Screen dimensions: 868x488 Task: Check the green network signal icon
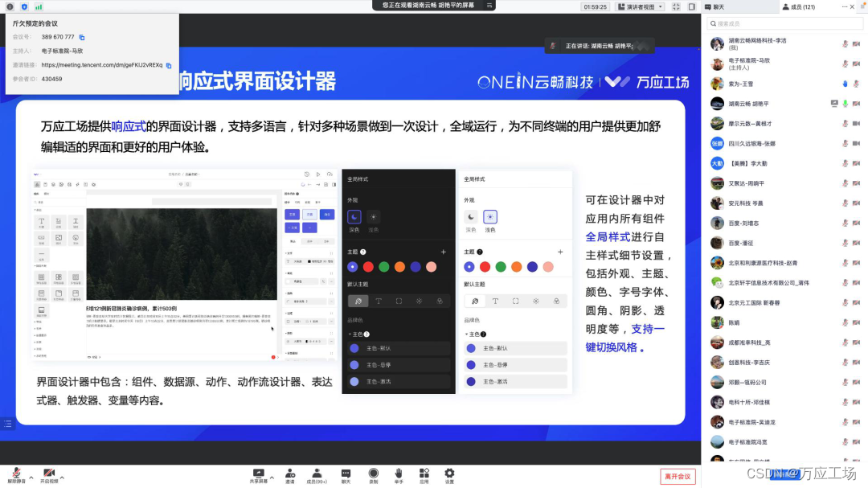coord(39,6)
